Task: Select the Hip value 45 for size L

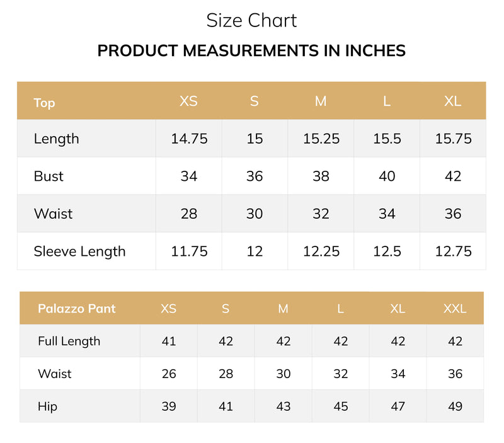Action: (341, 406)
